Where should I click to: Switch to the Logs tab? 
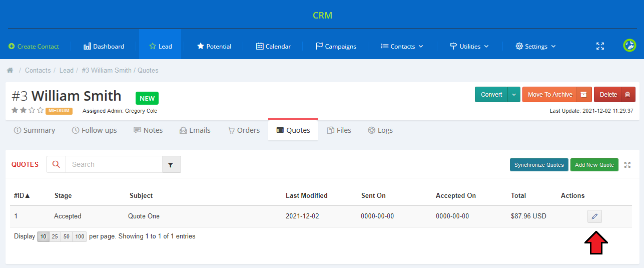pyautogui.click(x=380, y=130)
